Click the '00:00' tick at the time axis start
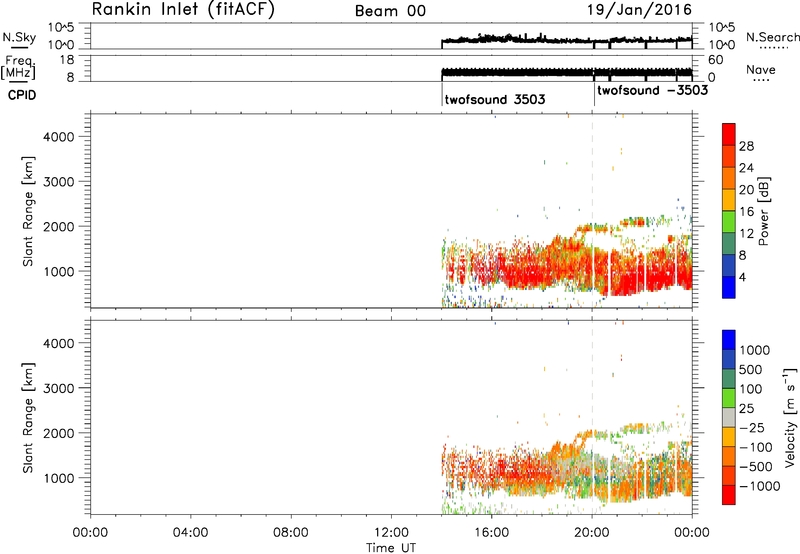Screen dimensions: 800x554 click(x=90, y=533)
